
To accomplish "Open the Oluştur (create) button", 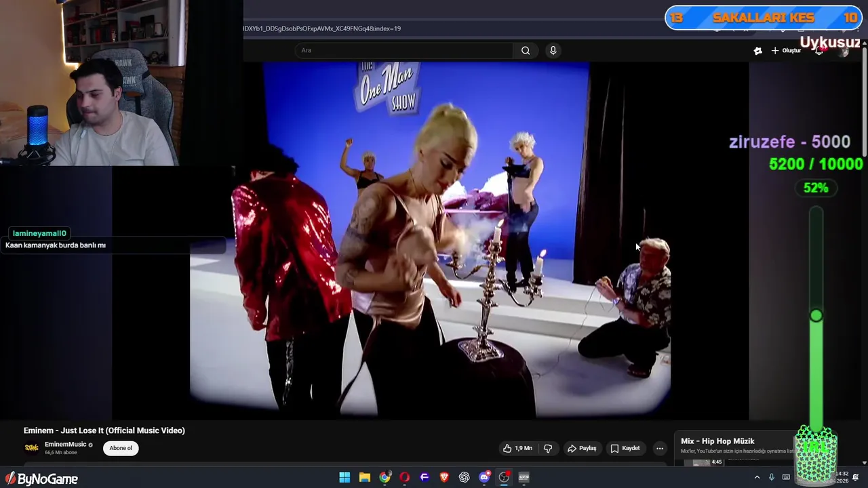I will [x=786, y=51].
